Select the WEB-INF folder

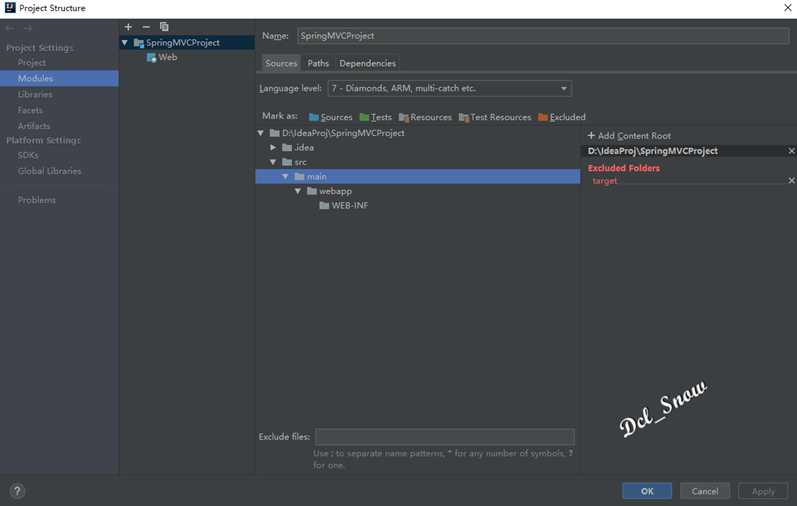344,205
